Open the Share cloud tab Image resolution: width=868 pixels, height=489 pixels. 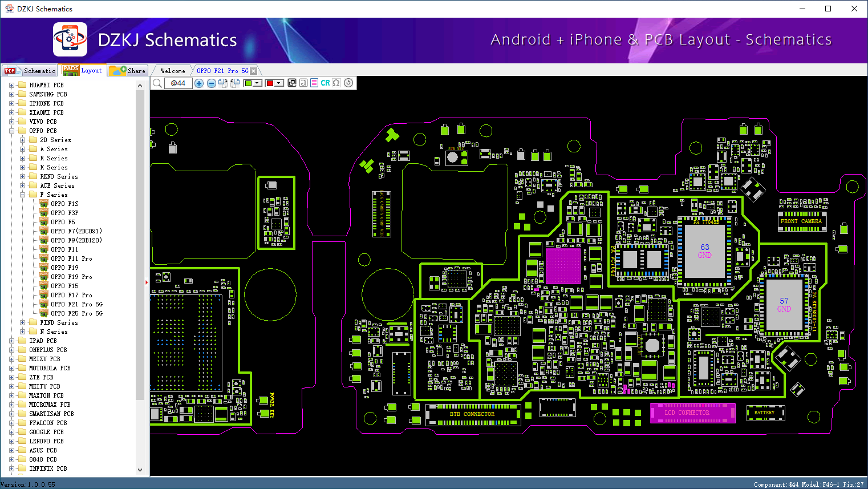(x=128, y=71)
